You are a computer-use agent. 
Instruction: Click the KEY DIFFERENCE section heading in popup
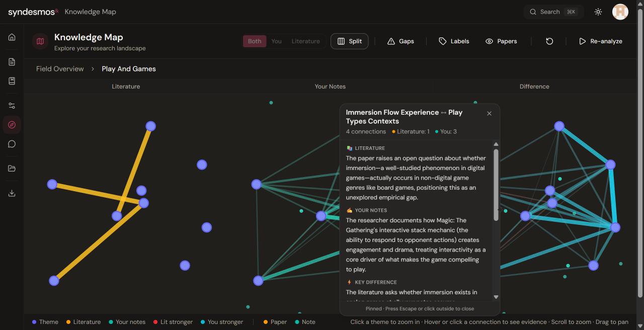[371, 282]
